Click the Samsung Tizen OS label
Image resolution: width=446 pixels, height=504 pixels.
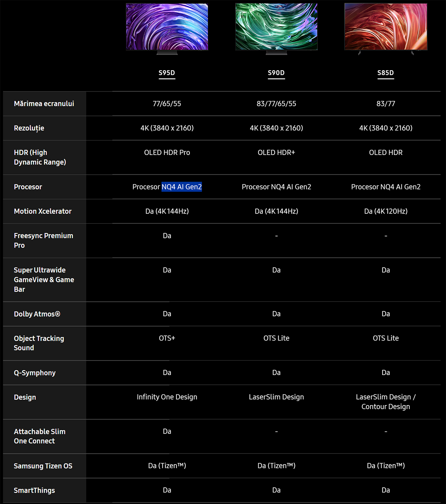click(43, 466)
